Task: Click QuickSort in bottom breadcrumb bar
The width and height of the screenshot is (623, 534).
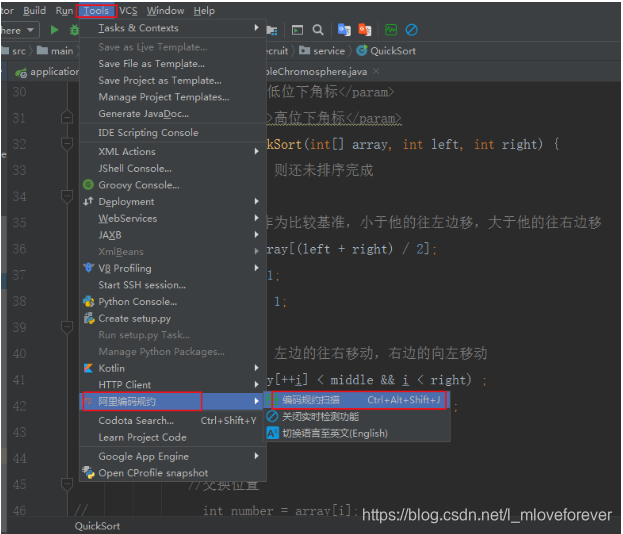Action: pyautogui.click(x=97, y=526)
